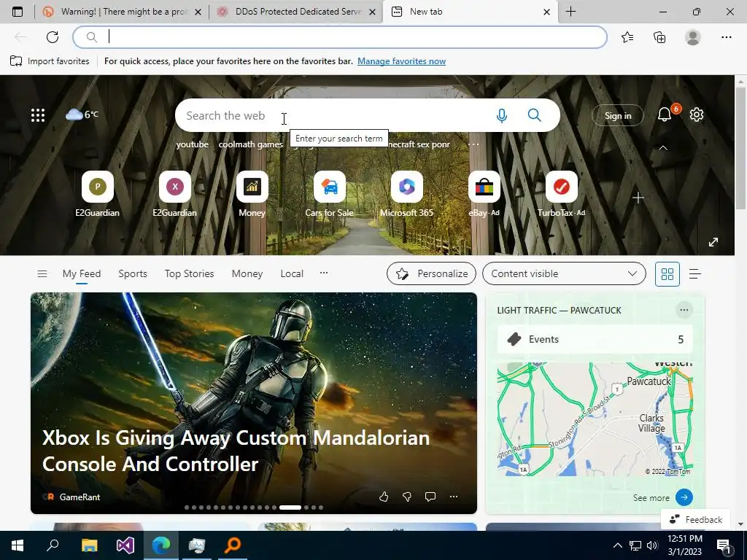
Task: Switch to the Warning! tab
Action: [x=121, y=12]
